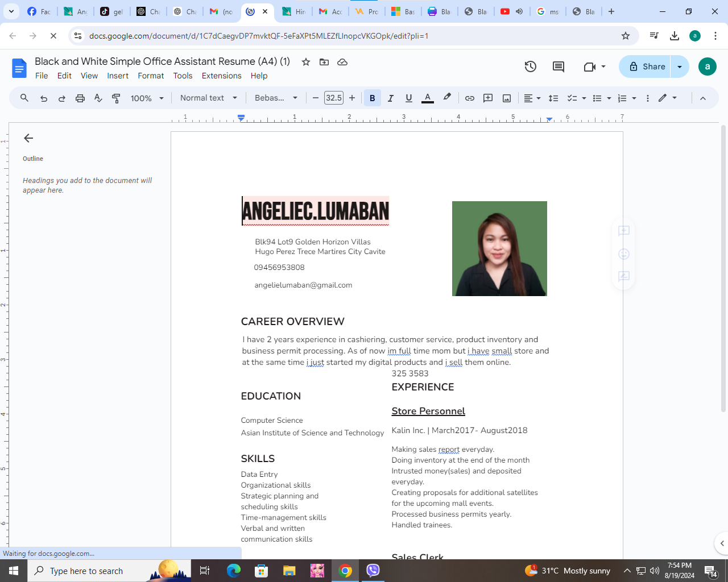Viewport: 728px width, 582px height.
Task: Open Microsoft Edge from the taskbar
Action: (234, 571)
